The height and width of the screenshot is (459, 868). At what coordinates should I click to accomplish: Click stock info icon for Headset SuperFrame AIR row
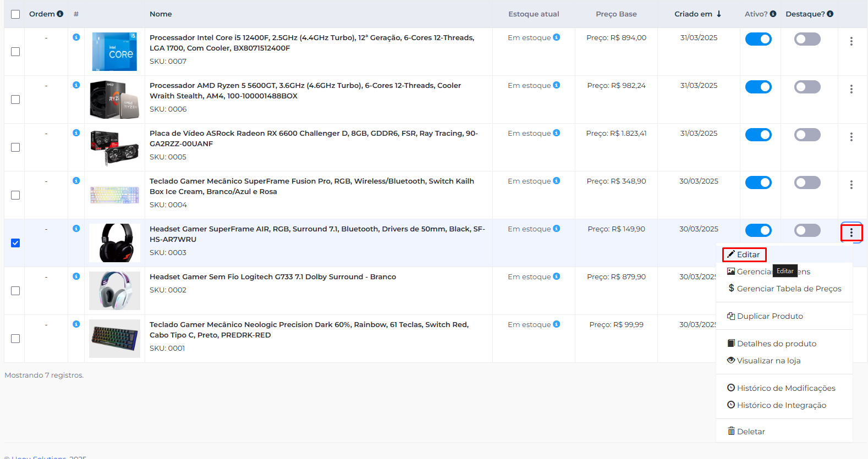(557, 229)
